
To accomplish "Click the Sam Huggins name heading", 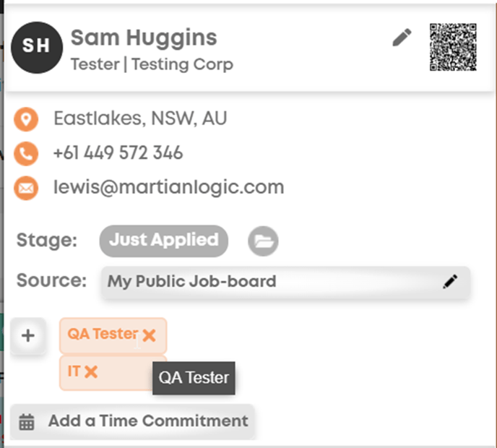I will click(x=144, y=39).
